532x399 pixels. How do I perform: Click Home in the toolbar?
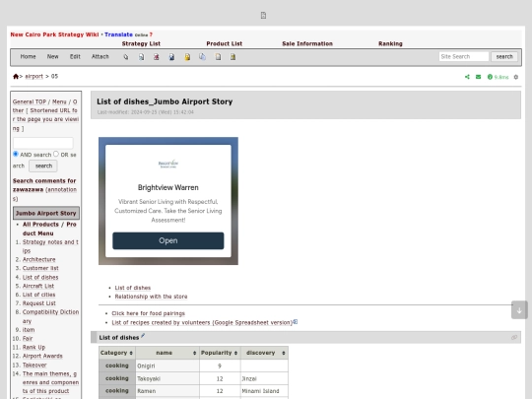pyautogui.click(x=28, y=57)
